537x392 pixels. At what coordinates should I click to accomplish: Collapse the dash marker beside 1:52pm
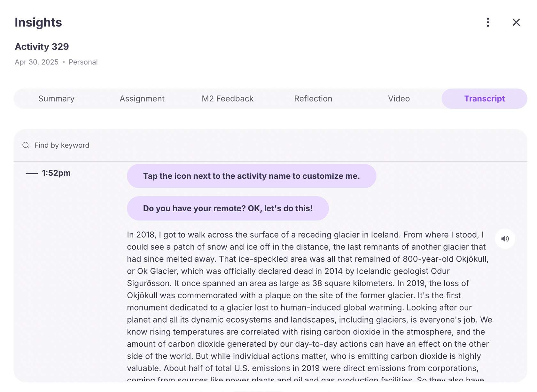coord(32,173)
